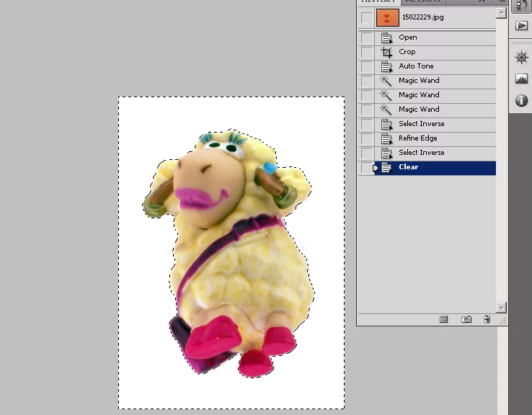Click the Open state's document icon
The image size is (532, 415).
[386, 38]
